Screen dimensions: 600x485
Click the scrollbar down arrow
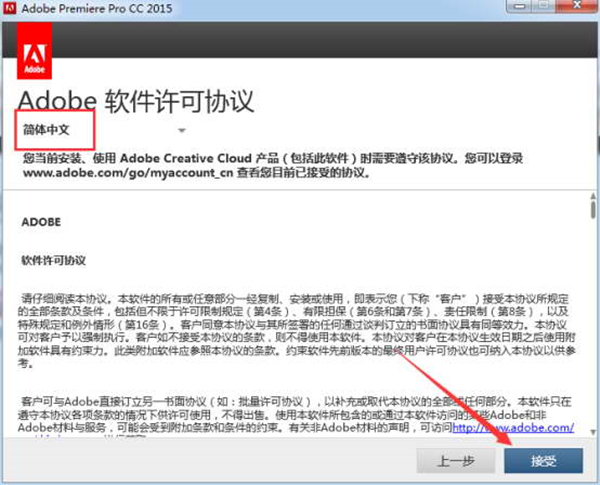coord(593,432)
